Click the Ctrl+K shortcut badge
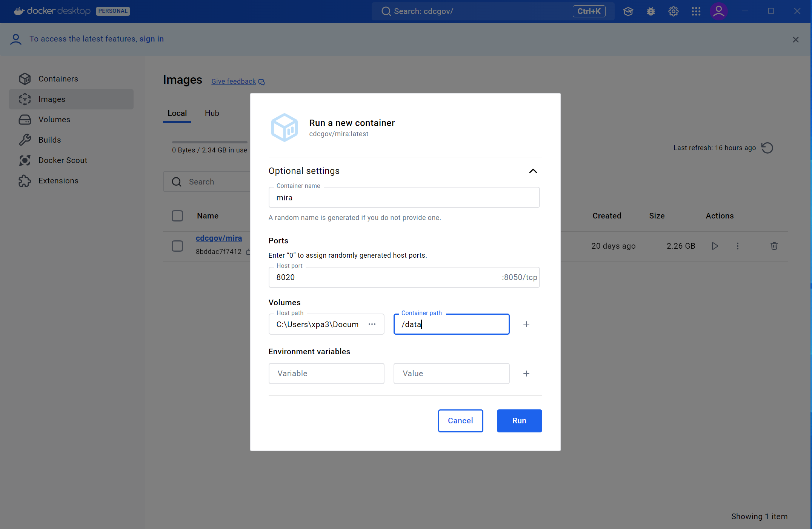Screen dimensions: 812x529 pyautogui.click(x=589, y=11)
